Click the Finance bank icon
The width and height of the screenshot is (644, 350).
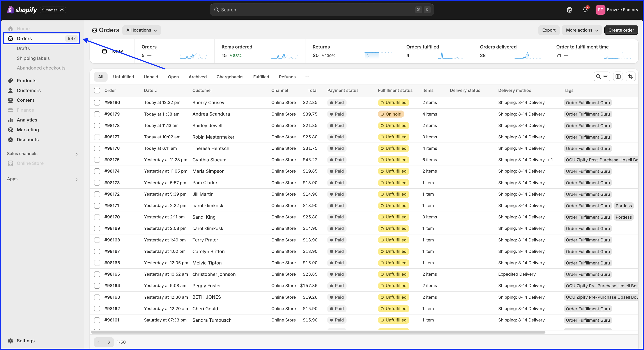click(11, 110)
